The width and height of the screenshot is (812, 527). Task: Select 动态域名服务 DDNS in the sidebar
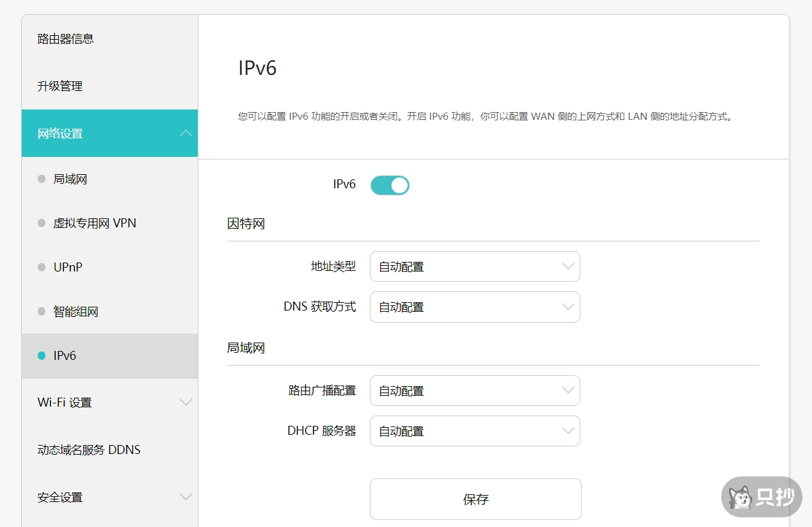point(89,450)
